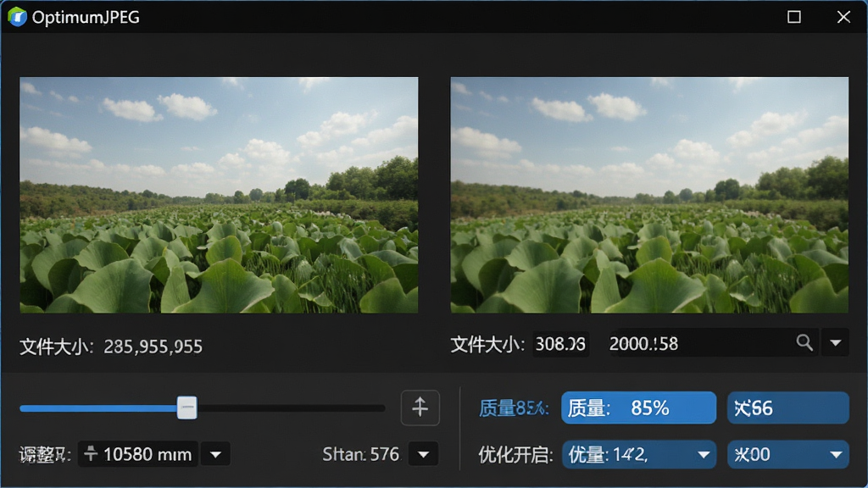The image size is (868, 488).
Task: Click the blue 犬66 button
Action: point(787,408)
